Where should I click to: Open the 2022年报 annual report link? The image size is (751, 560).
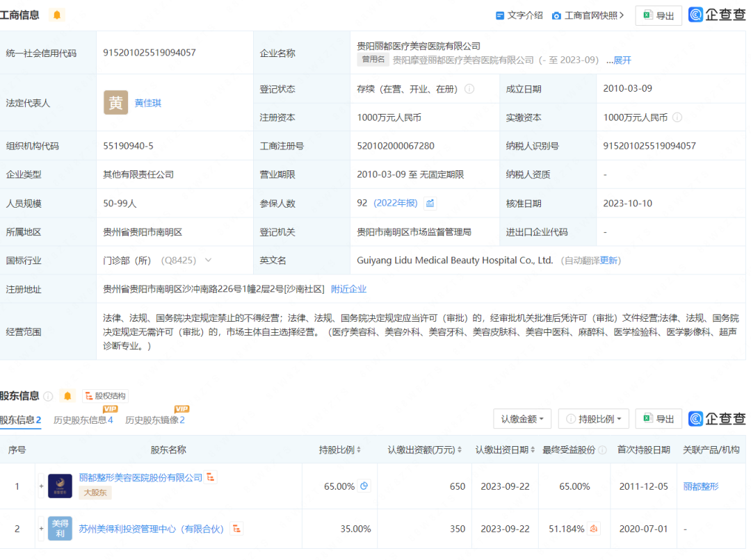tap(396, 203)
